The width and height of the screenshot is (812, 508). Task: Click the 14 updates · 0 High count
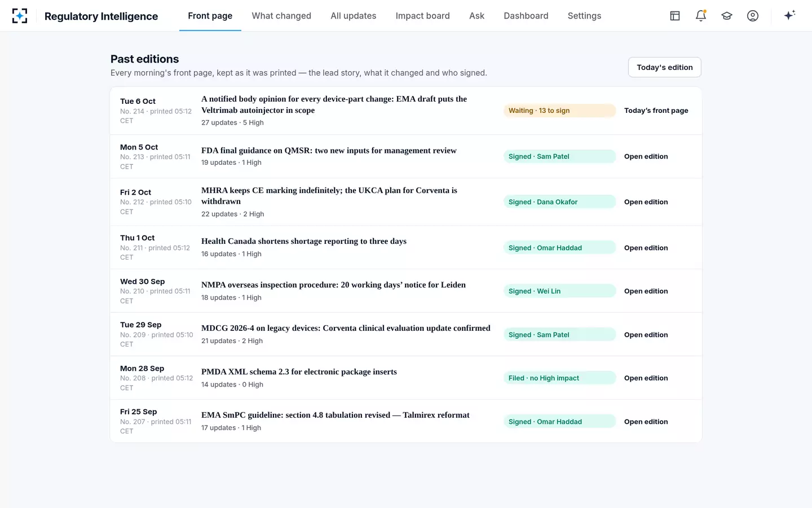(232, 385)
